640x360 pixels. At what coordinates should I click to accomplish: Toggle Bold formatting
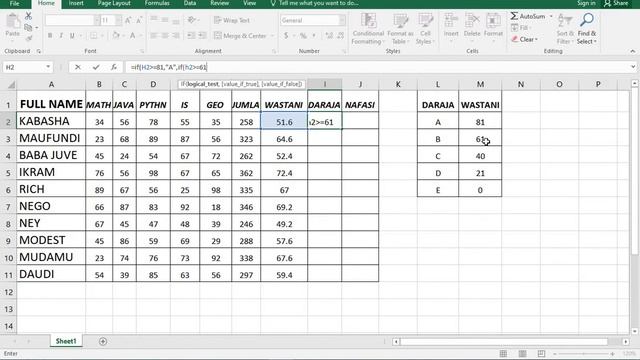coord(50,36)
